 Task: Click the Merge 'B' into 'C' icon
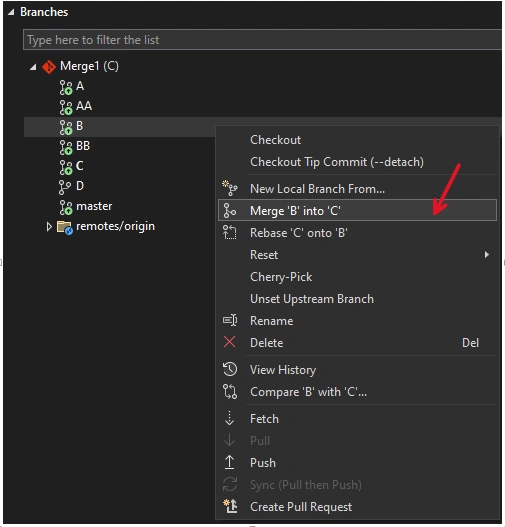pos(230,211)
